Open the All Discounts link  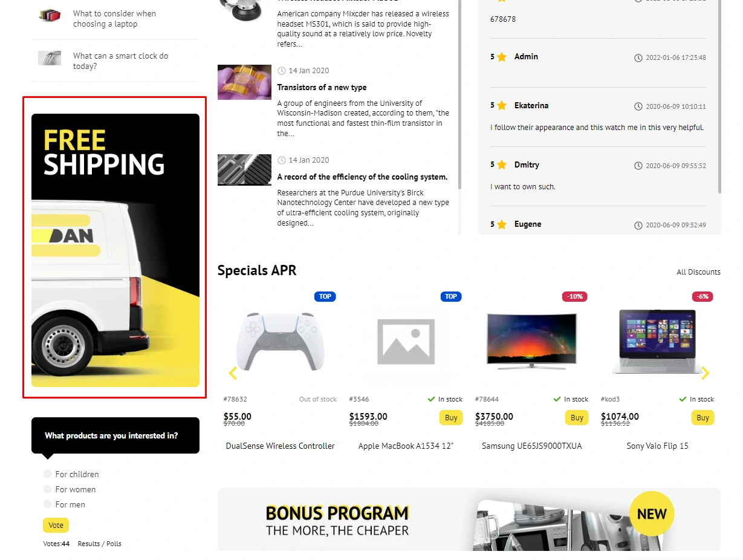coord(698,272)
